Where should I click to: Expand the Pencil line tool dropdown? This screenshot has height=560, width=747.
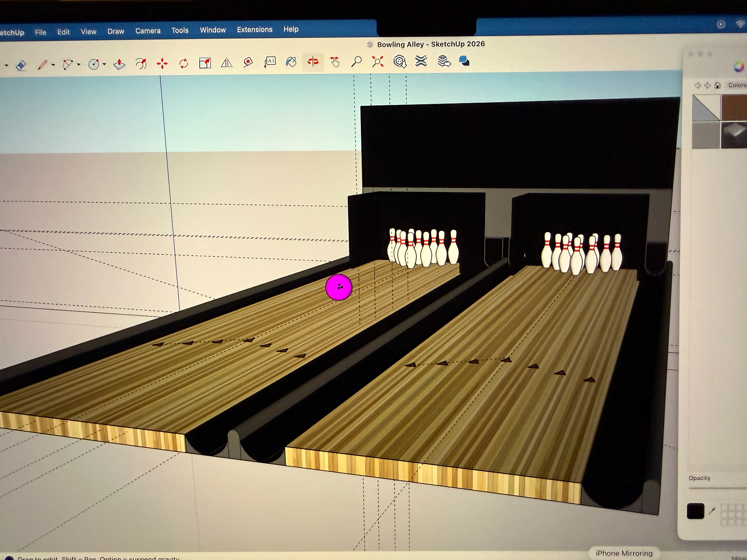[53, 64]
